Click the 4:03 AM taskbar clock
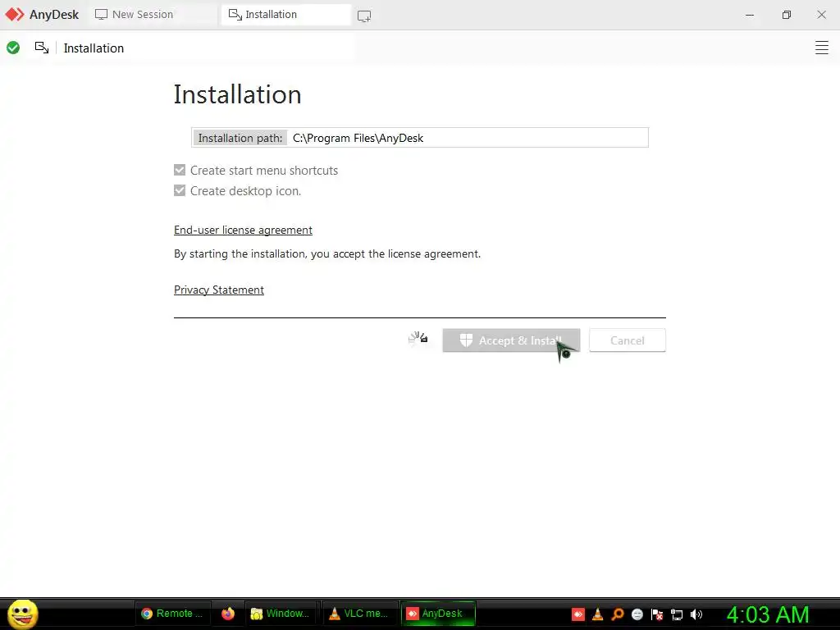The image size is (840, 630). 767,614
